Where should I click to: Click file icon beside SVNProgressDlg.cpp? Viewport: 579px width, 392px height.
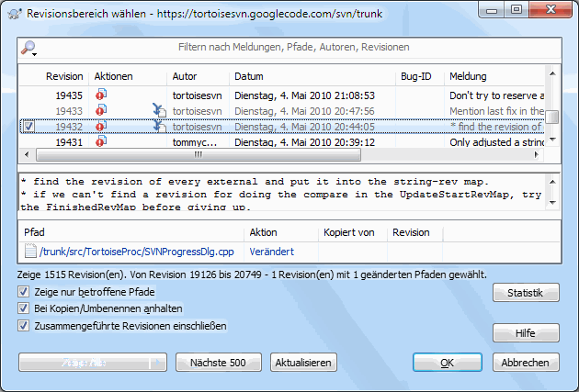pyautogui.click(x=30, y=252)
